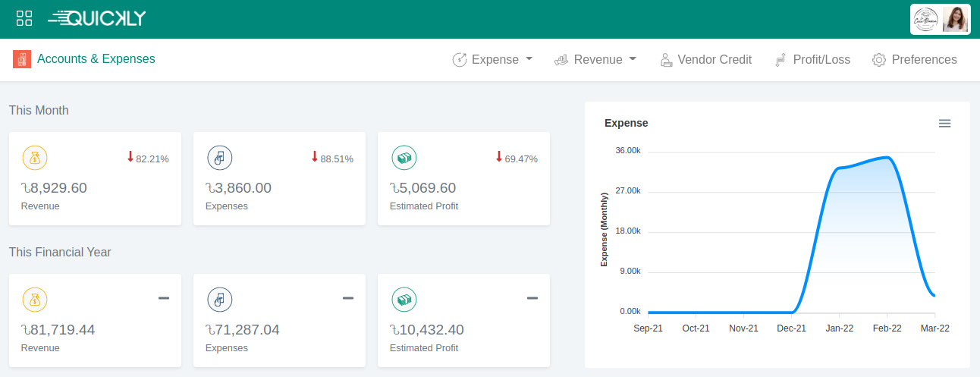Viewport: 980px width, 377px height.
Task: Click the Feb-22 peak on expense chart
Action: click(886, 158)
